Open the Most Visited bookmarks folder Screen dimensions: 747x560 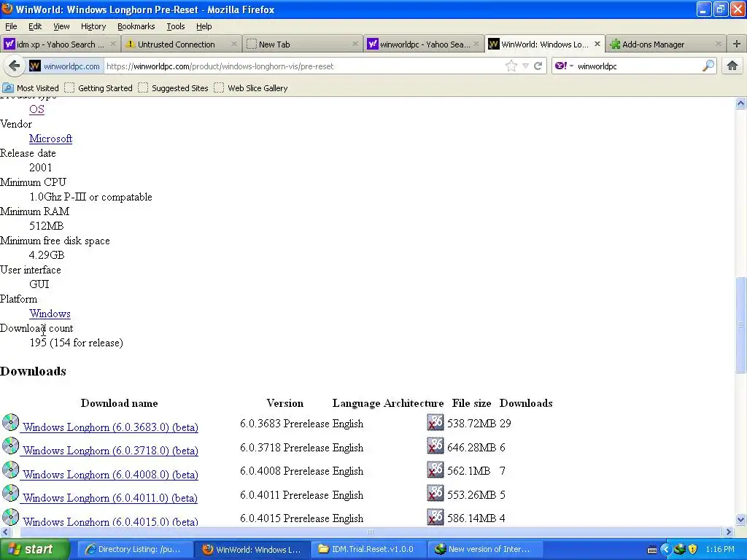click(31, 87)
